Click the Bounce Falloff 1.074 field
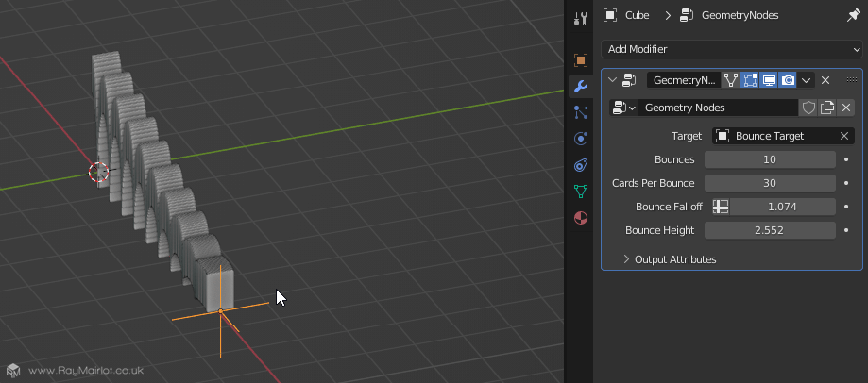The height and width of the screenshot is (383, 868). pos(782,207)
